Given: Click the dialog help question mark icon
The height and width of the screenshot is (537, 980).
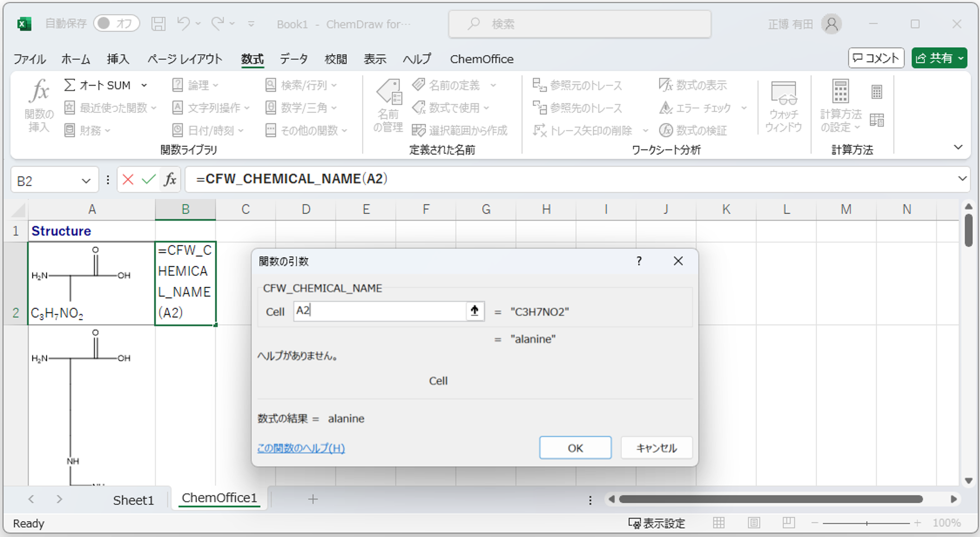Looking at the screenshot, I should coord(639,261).
